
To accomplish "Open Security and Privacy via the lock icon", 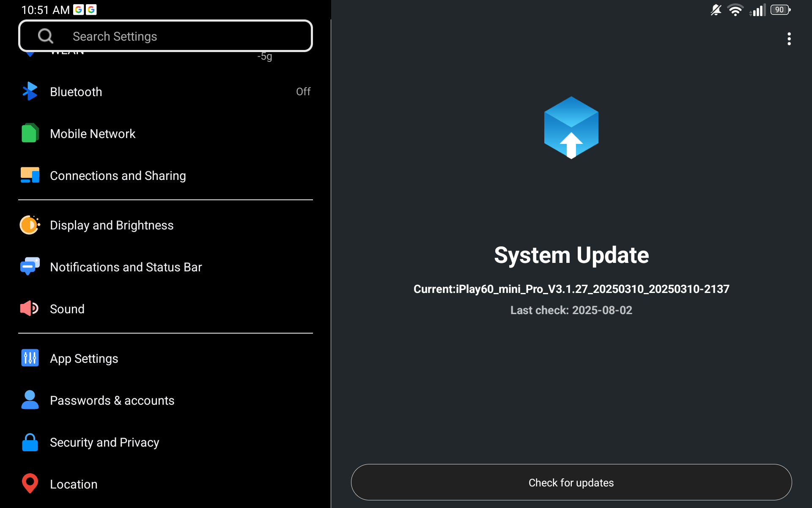I will click(x=30, y=442).
